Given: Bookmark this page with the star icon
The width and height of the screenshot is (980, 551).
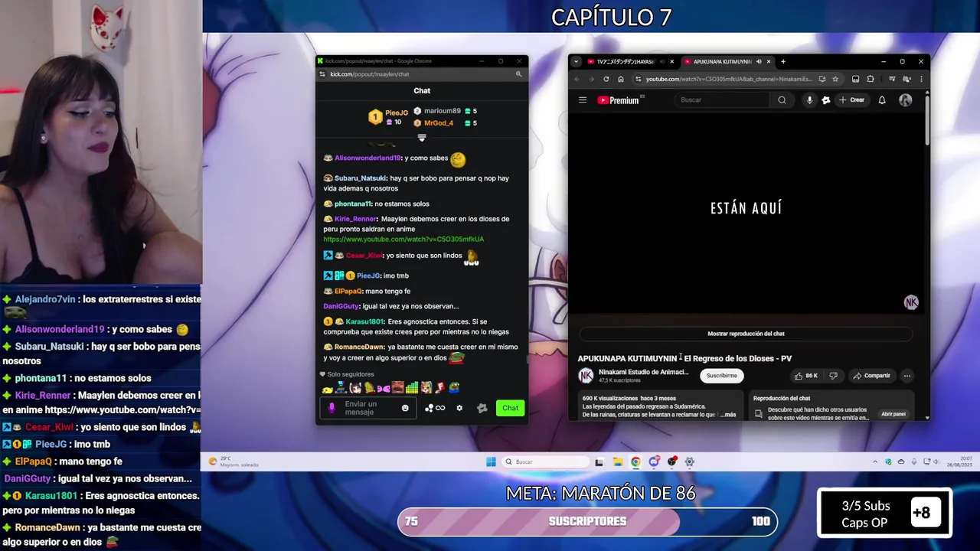Looking at the screenshot, I should tap(835, 79).
